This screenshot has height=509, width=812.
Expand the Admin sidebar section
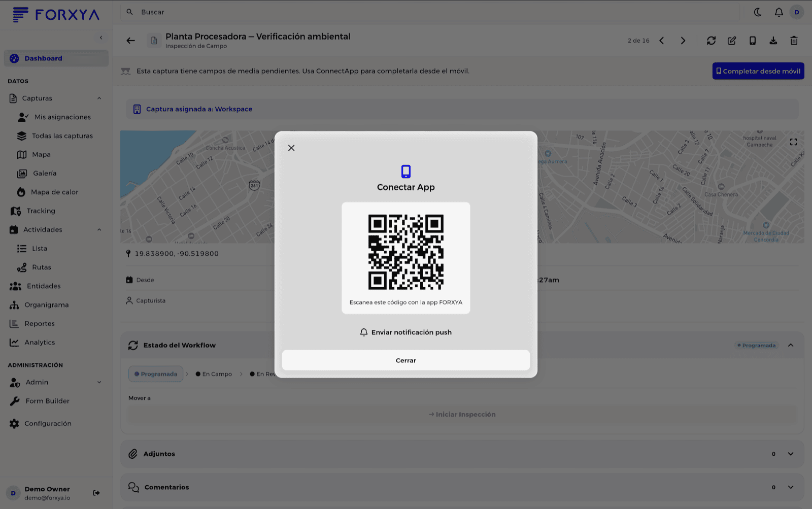click(99, 382)
